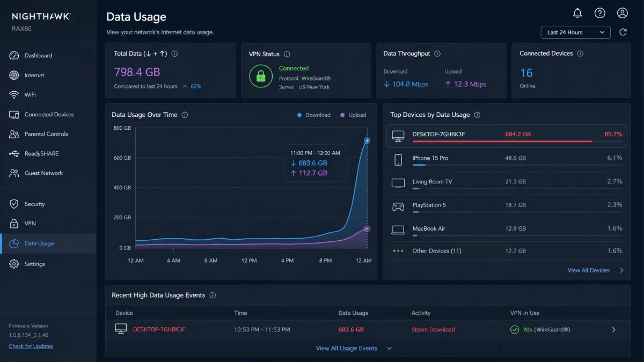Click the info icon beside Data Throughput

tap(437, 54)
